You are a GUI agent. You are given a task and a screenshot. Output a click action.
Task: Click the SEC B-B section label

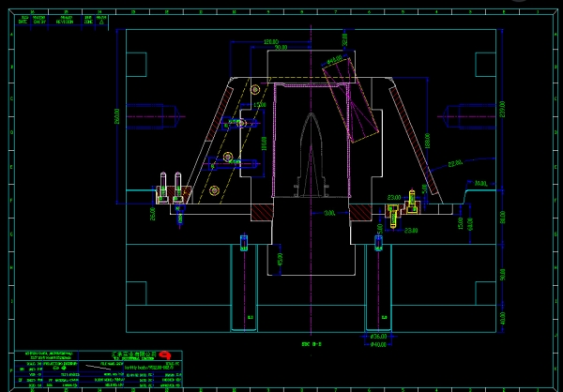(312, 344)
